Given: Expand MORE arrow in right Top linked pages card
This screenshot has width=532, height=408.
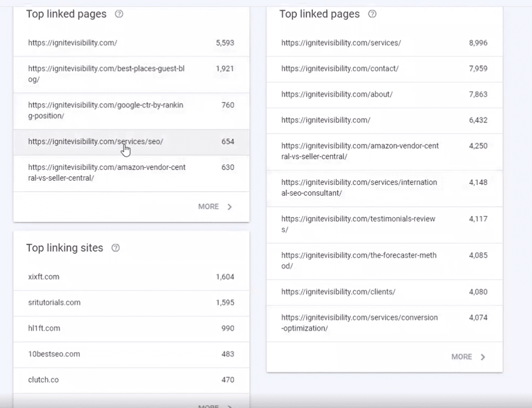Looking at the screenshot, I should (x=483, y=357).
